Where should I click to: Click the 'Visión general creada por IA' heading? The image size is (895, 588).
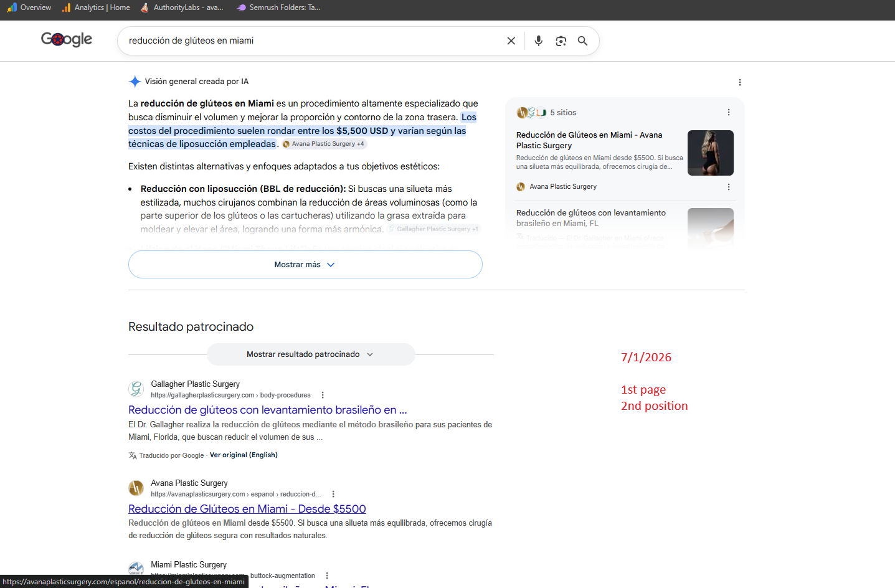197,82
